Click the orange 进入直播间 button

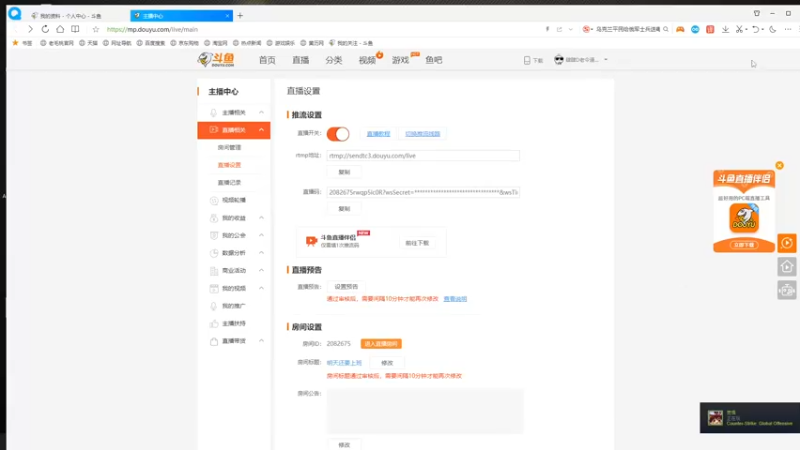click(381, 344)
